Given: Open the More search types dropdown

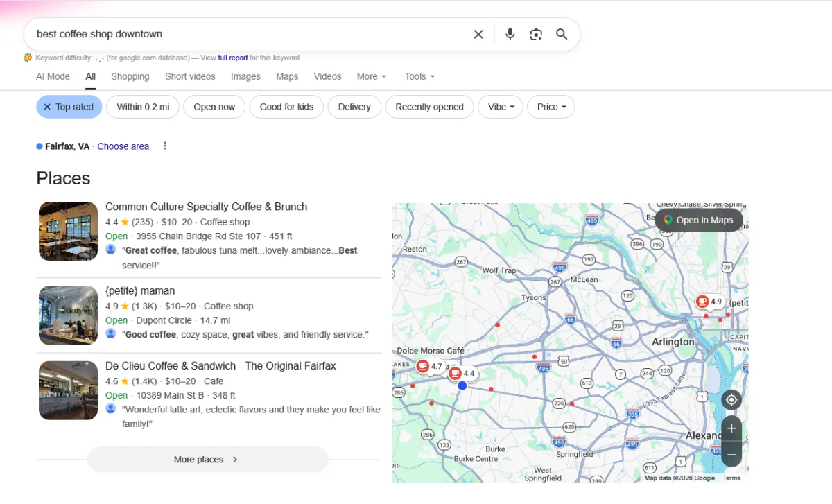Looking at the screenshot, I should (x=372, y=76).
